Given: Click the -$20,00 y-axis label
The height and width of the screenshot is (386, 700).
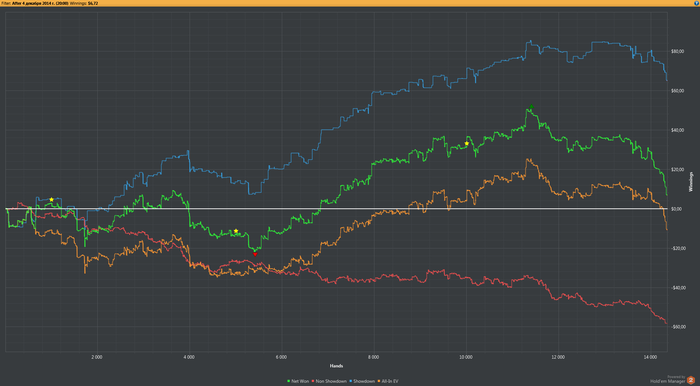Looking at the screenshot, I should pyautogui.click(x=678, y=248).
